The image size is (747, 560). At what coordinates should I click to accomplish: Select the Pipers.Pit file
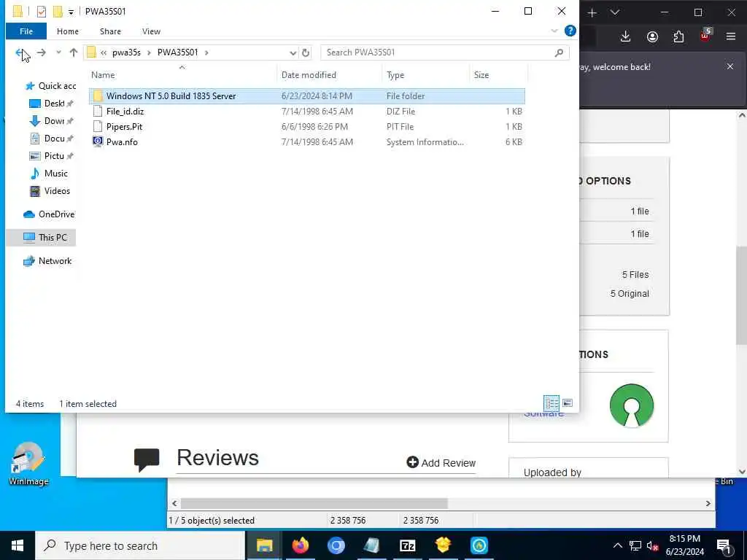coord(307,127)
